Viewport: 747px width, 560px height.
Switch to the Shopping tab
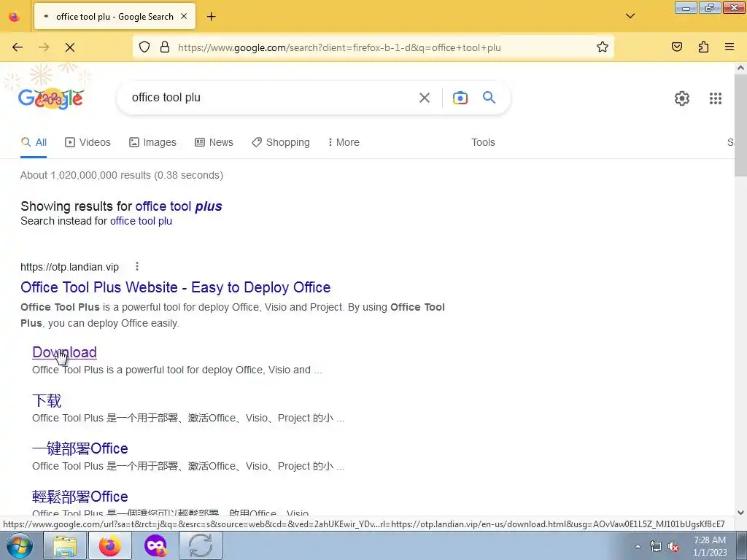coord(281,142)
